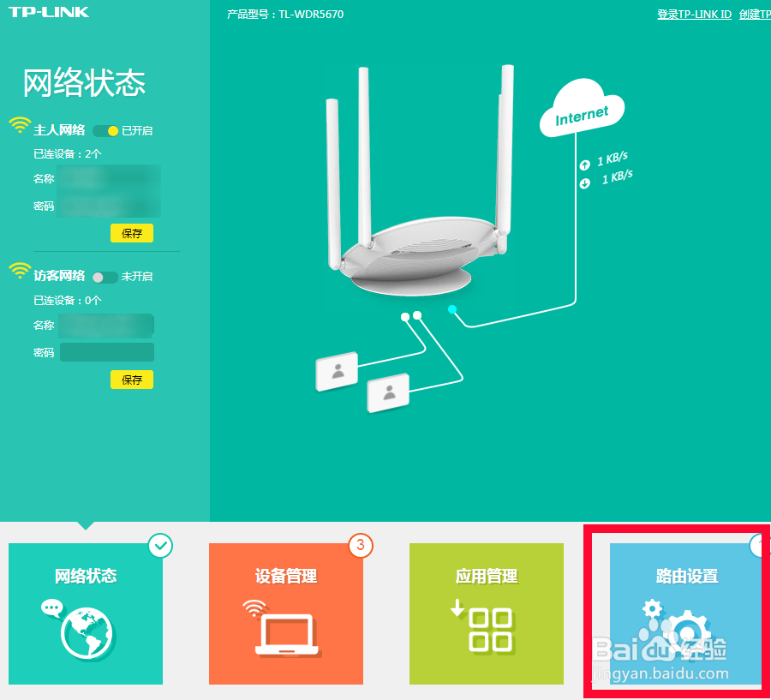
Task: Click the Internet cloud icon
Action: point(583,109)
